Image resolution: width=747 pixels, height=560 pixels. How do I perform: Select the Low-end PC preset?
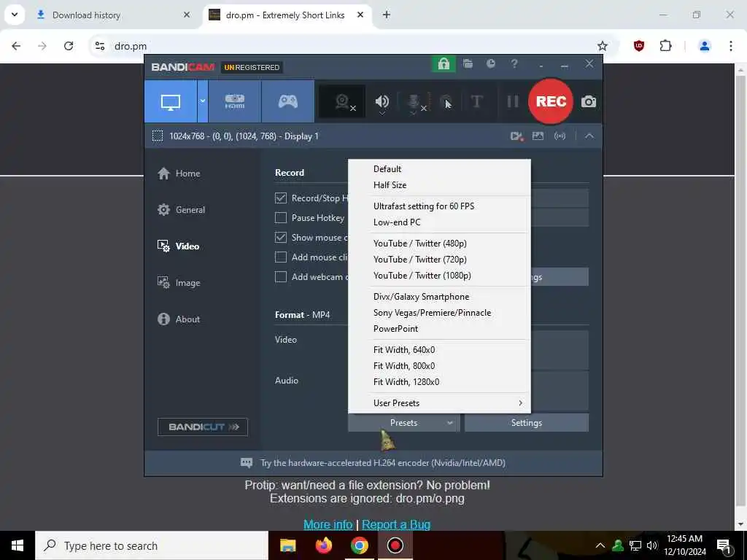(x=439, y=222)
